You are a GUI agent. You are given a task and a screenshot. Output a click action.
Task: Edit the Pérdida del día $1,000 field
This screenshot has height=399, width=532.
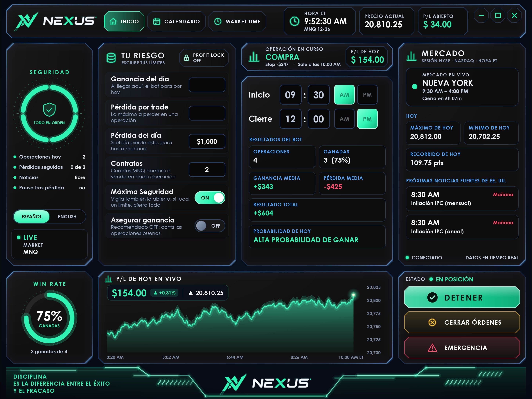coord(207,141)
